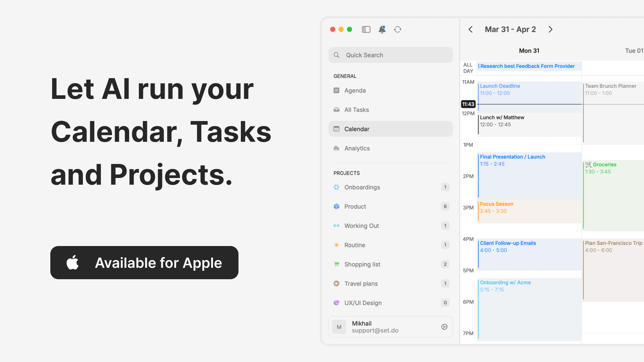
Task: Select the Working Out project
Action: [x=390, y=226]
